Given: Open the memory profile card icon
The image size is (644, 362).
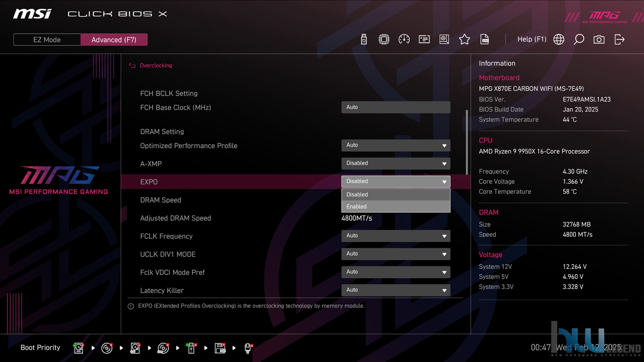Looking at the screenshot, I should point(424,39).
